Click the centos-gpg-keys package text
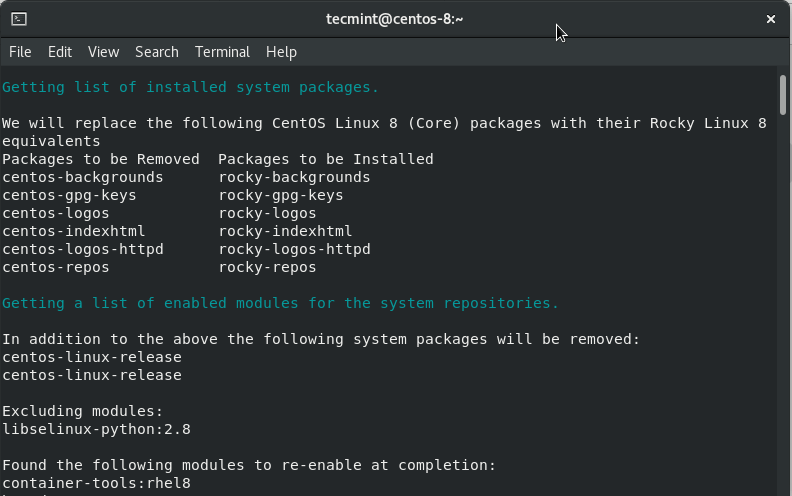 [x=69, y=195]
